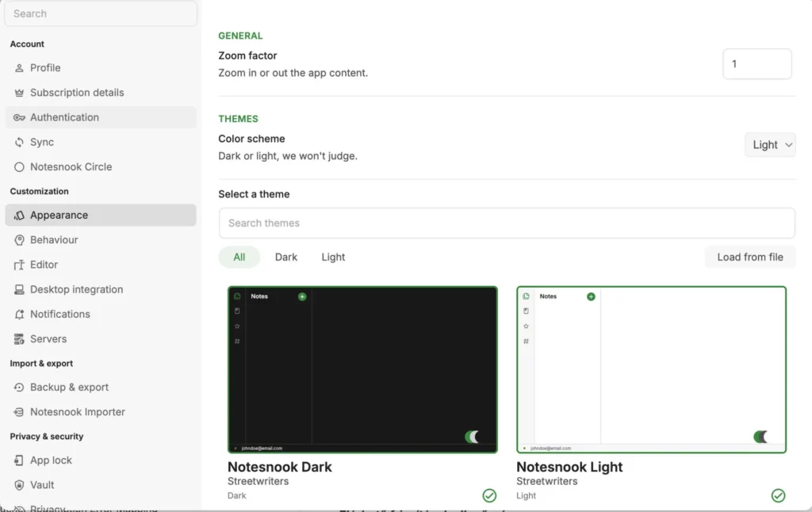
Task: Click the Behaviour icon in sidebar
Action: (19, 240)
